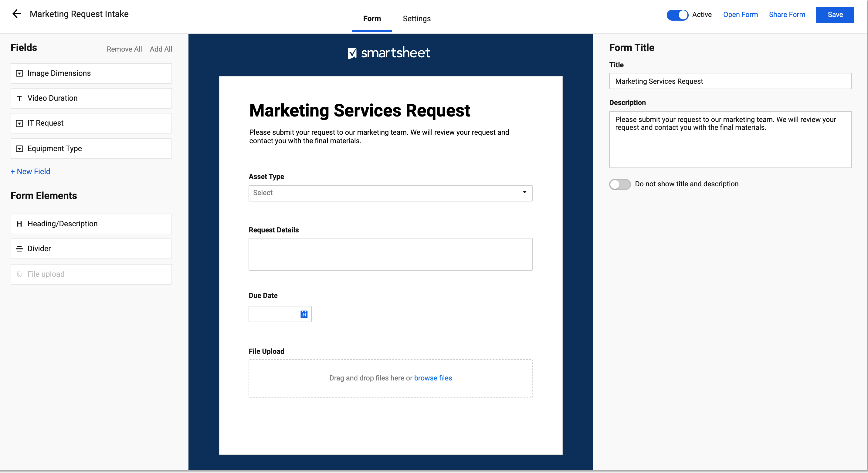Image resolution: width=868 pixels, height=473 pixels.
Task: Click the Request Details input field
Action: (x=390, y=253)
